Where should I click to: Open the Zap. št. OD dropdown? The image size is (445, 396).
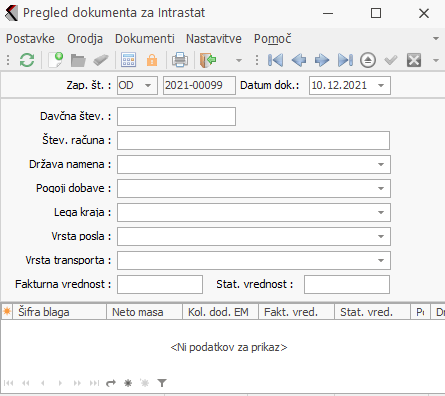148,86
